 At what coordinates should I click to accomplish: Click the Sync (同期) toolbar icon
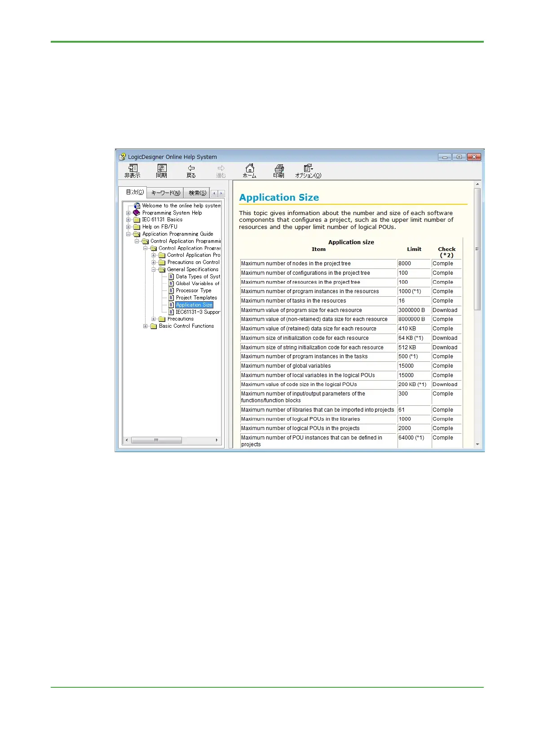coord(162,171)
